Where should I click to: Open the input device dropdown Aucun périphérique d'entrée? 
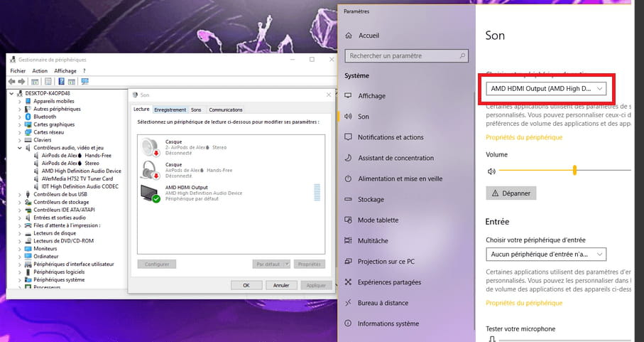click(x=546, y=255)
